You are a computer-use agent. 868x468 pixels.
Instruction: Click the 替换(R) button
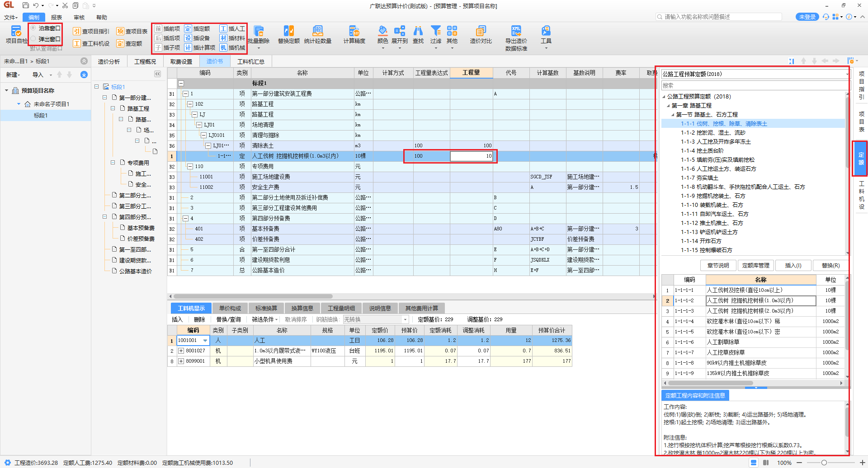click(x=831, y=266)
